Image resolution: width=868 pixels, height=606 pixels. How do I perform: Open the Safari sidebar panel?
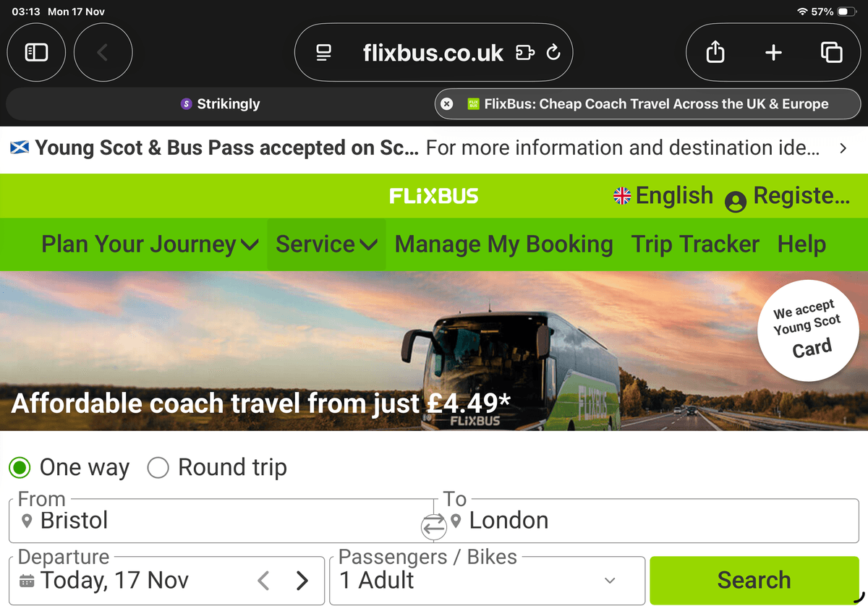36,52
